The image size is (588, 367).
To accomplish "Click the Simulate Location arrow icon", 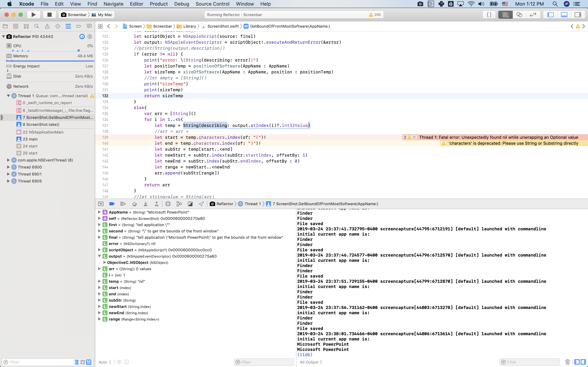I will click(201, 204).
